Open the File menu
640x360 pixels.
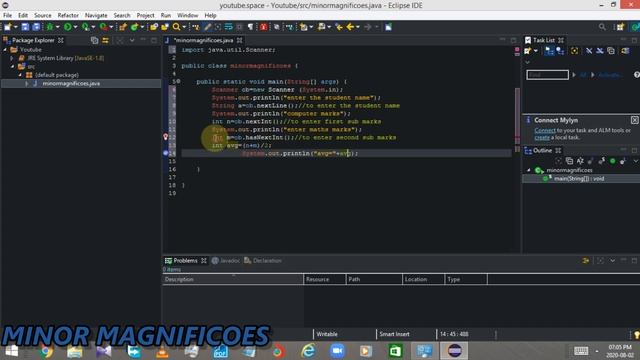click(7, 16)
